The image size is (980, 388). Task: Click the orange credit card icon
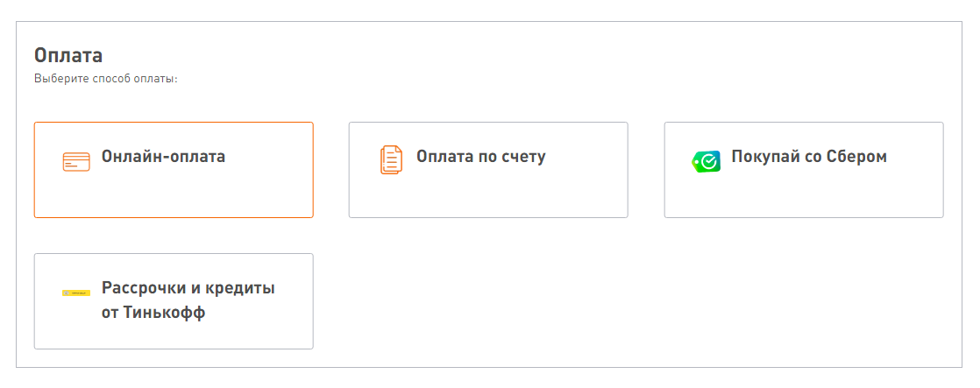[x=76, y=162]
